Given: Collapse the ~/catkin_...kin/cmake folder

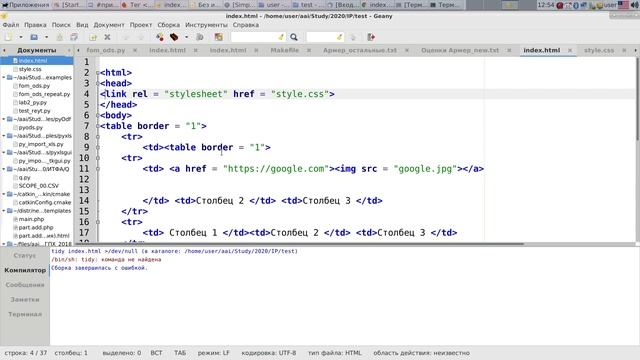Looking at the screenshot, I should 4,194.
